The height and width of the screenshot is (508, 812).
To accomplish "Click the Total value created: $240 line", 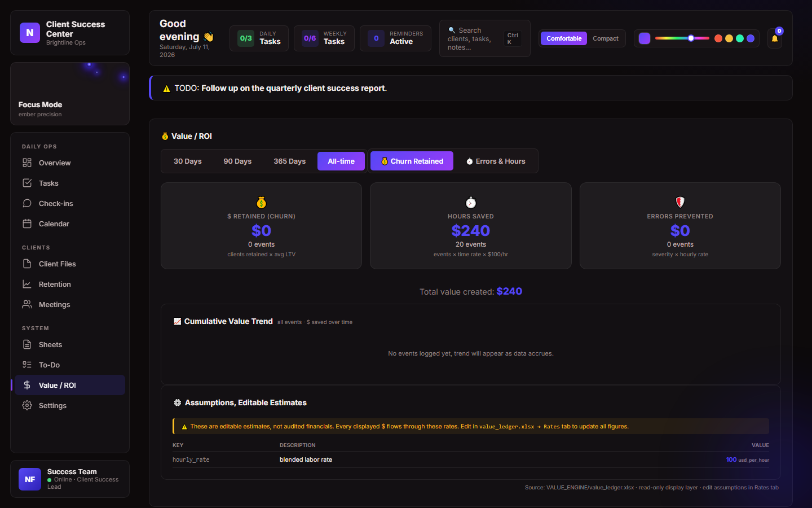I will pos(471,291).
